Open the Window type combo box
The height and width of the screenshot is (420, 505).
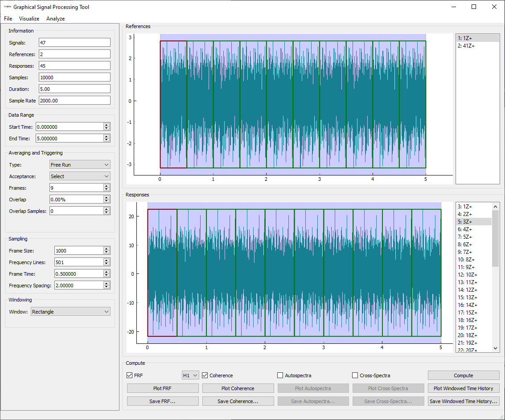[x=70, y=312]
